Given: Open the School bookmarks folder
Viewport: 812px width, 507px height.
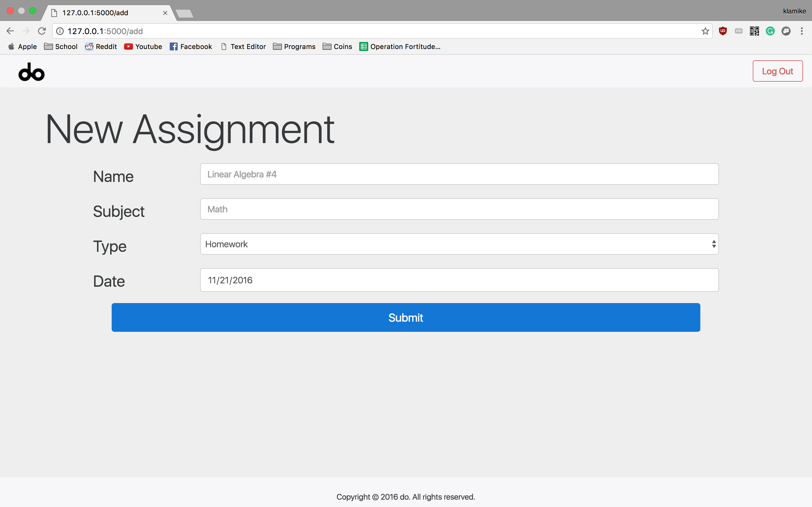Looking at the screenshot, I should pyautogui.click(x=61, y=46).
